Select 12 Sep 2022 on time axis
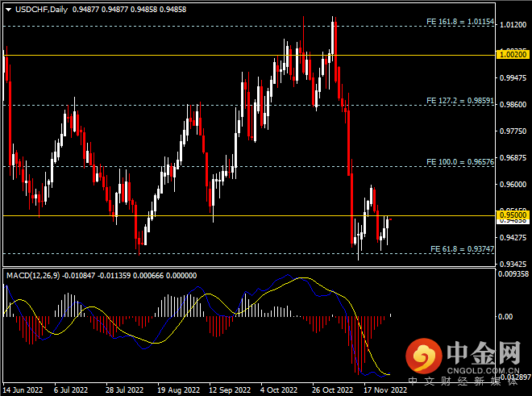This screenshot has height=396, width=532. pos(228,388)
